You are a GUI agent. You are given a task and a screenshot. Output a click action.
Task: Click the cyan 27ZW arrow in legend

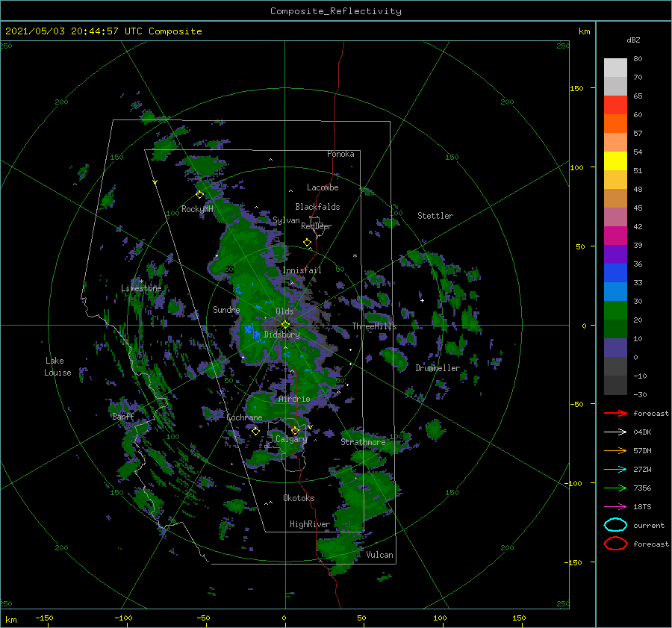615,470
